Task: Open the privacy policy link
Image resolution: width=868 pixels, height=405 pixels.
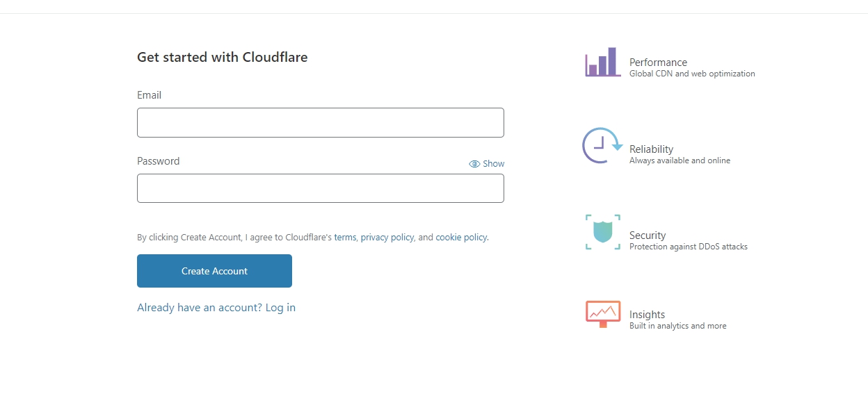Action: (387, 237)
